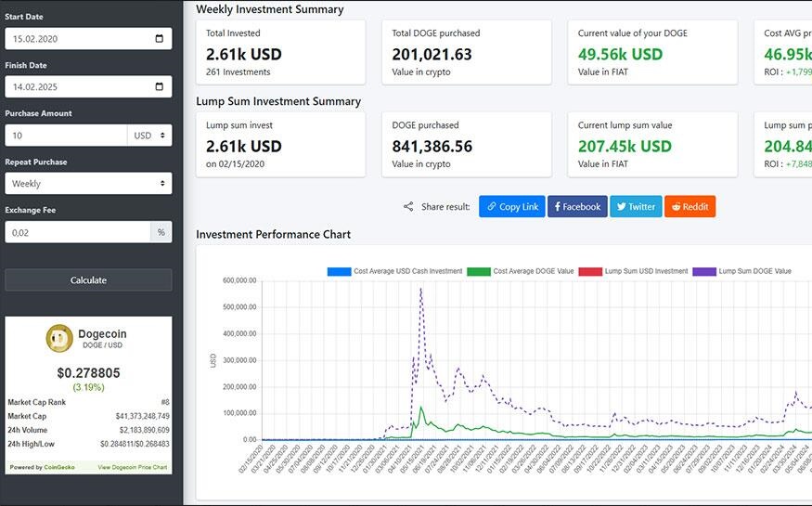Copy the result link

(x=511, y=207)
